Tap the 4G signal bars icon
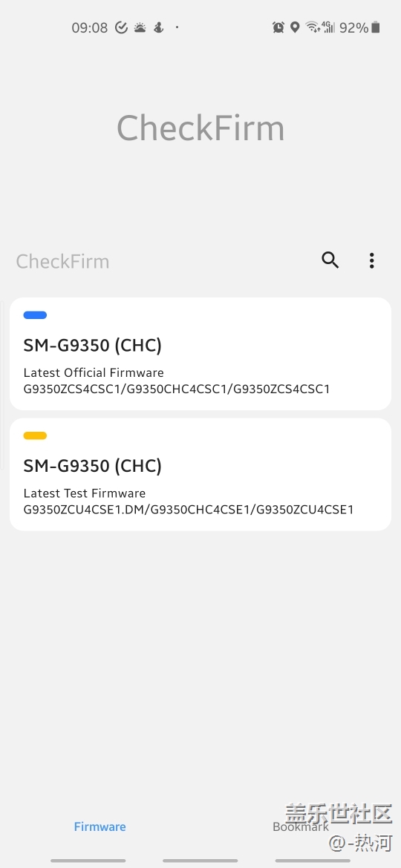The width and height of the screenshot is (401, 868). click(x=328, y=27)
